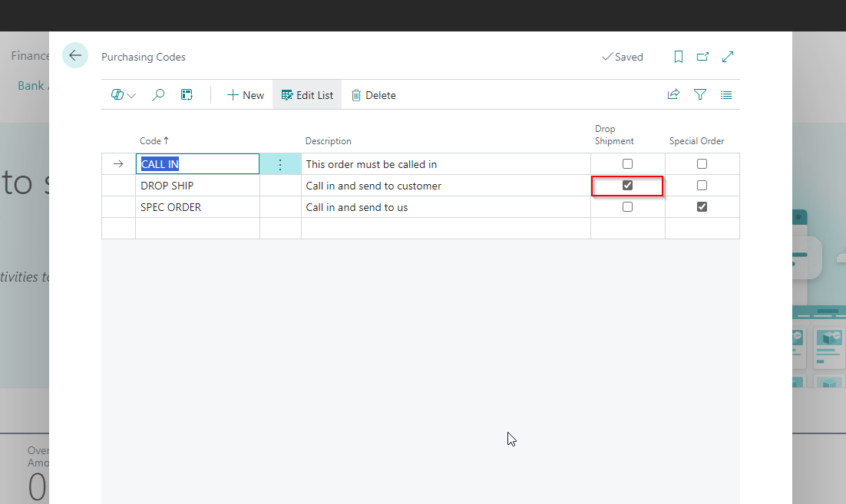Select the SPEC ORDER code cell
This screenshot has width=846, height=504.
[x=197, y=207]
